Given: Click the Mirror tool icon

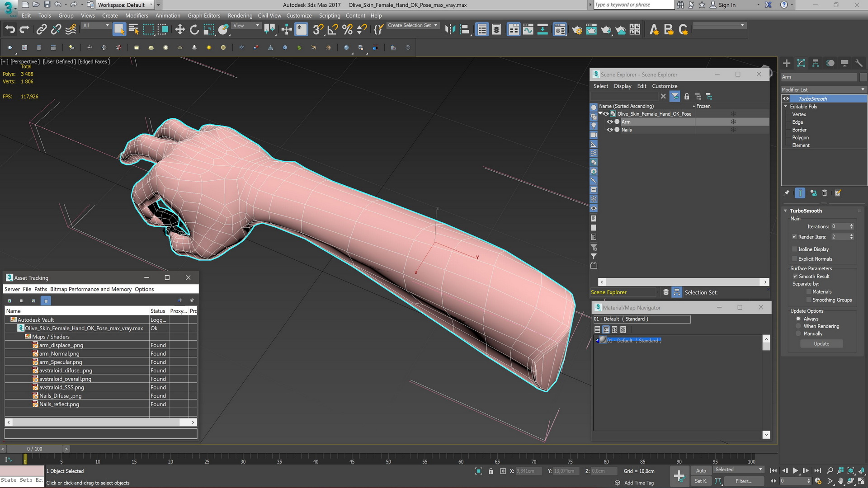Looking at the screenshot, I should [x=450, y=30].
